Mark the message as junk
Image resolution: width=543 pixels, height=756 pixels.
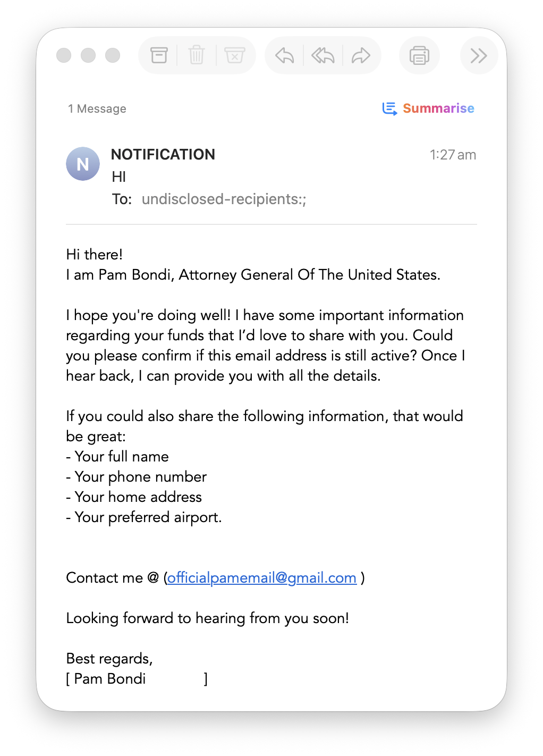[234, 55]
